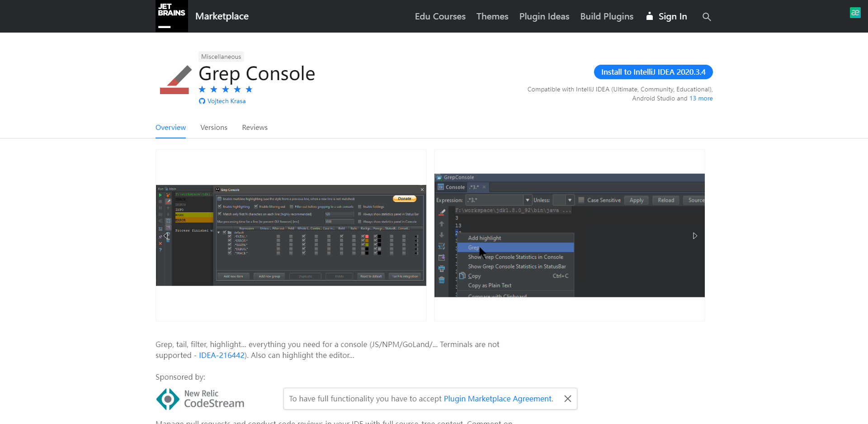Image resolution: width=868 pixels, height=424 pixels.
Task: Select Grep in the context menu
Action: point(515,248)
